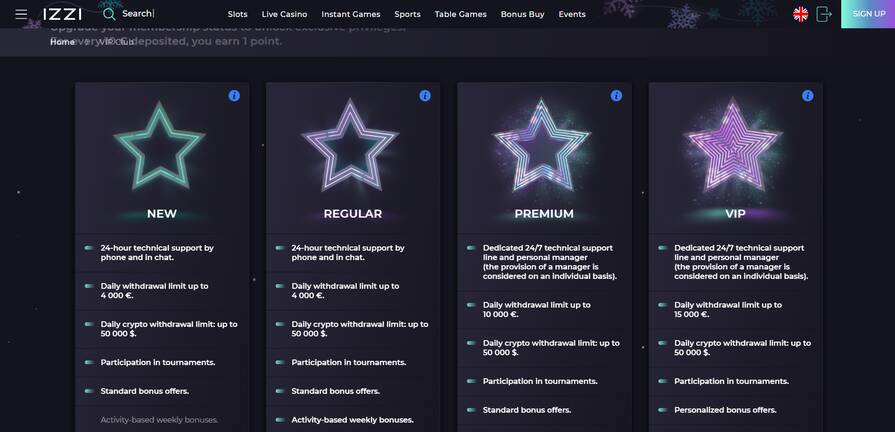Open the UK flag language selector
This screenshot has width=895, height=432.
coord(800,14)
